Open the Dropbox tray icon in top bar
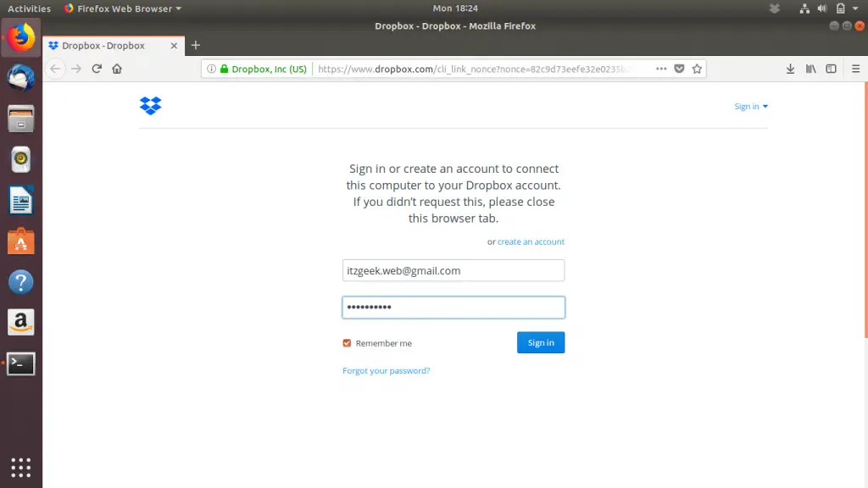The width and height of the screenshot is (868, 488). [x=775, y=8]
